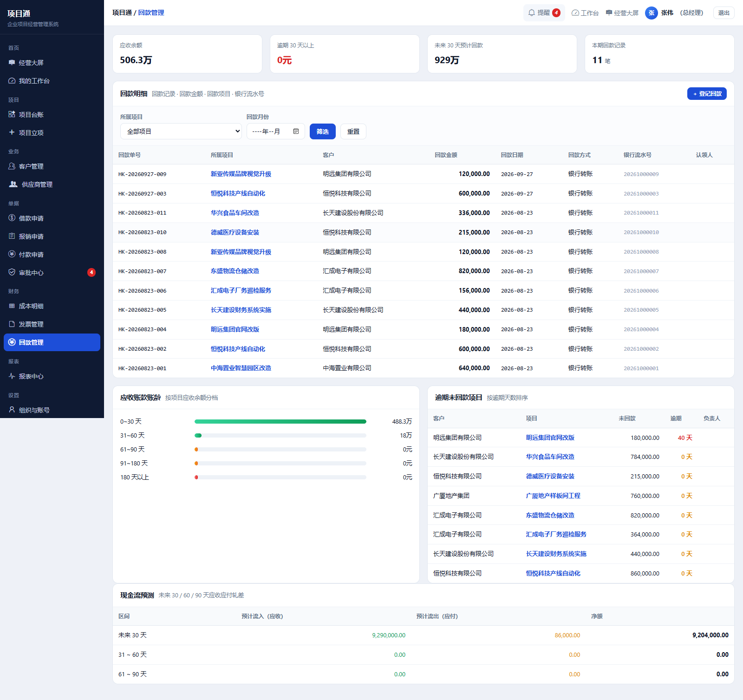Select the 客户管理 person icon

pyautogui.click(x=12, y=166)
